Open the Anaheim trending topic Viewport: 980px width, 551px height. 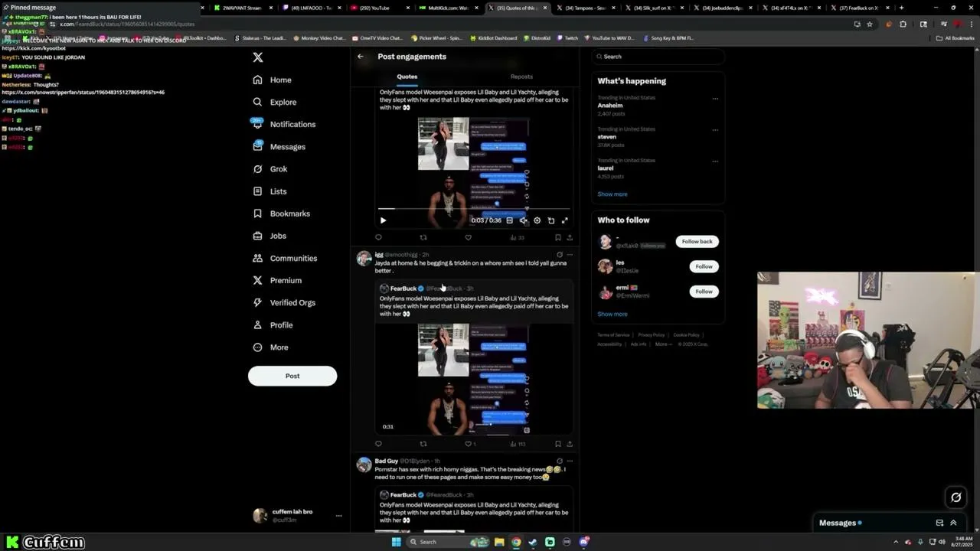(x=610, y=106)
